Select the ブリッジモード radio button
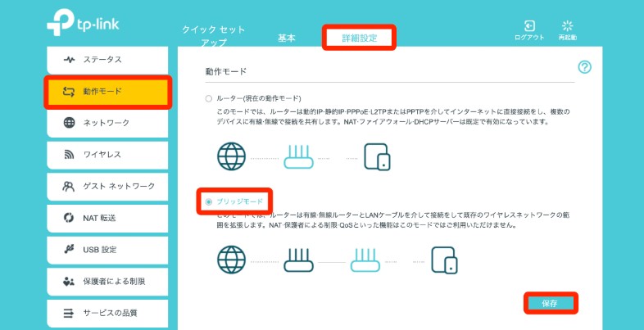Screen dimensions: 644x330 click(x=209, y=201)
